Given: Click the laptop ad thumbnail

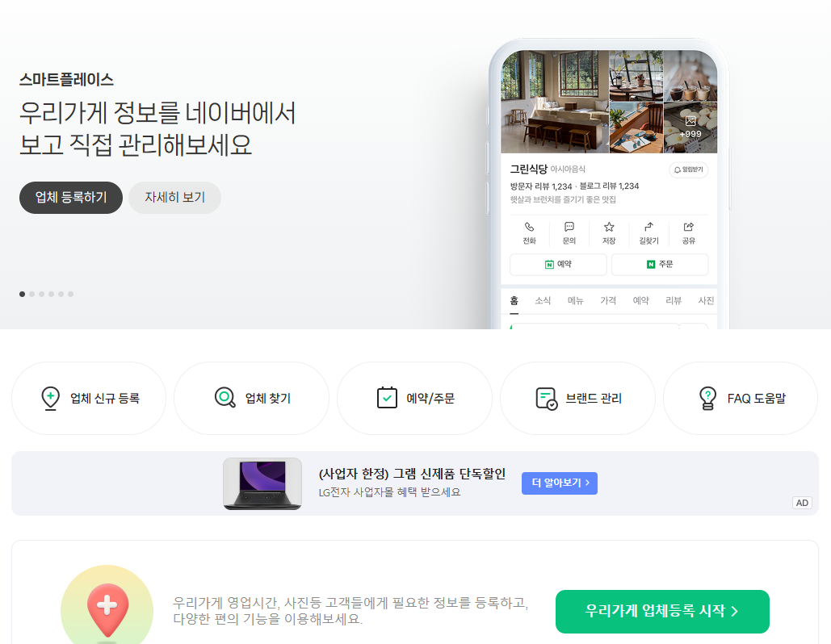Looking at the screenshot, I should [x=262, y=484].
